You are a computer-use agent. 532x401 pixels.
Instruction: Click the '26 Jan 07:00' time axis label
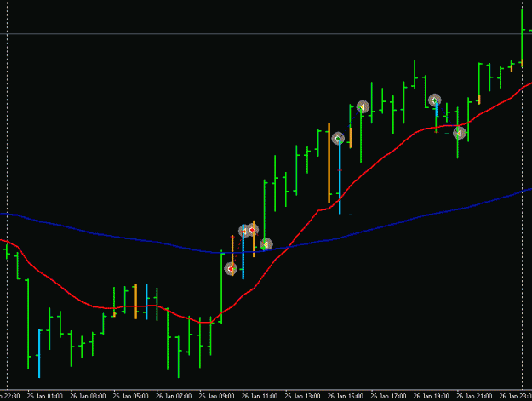(x=174, y=396)
